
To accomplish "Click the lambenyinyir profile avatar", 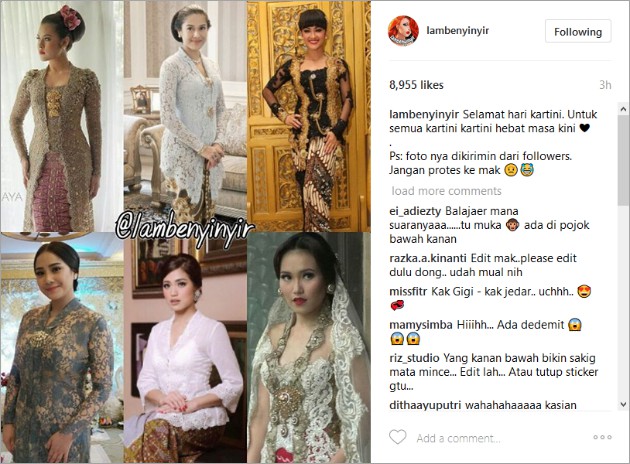I will click(x=403, y=31).
